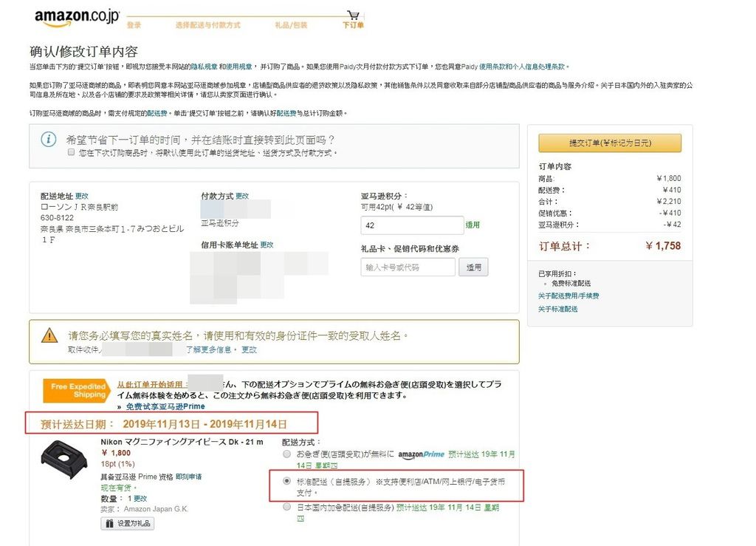The width and height of the screenshot is (756, 546).
Task: Click the 选择配送与付款方式 step
Action: coord(207,25)
